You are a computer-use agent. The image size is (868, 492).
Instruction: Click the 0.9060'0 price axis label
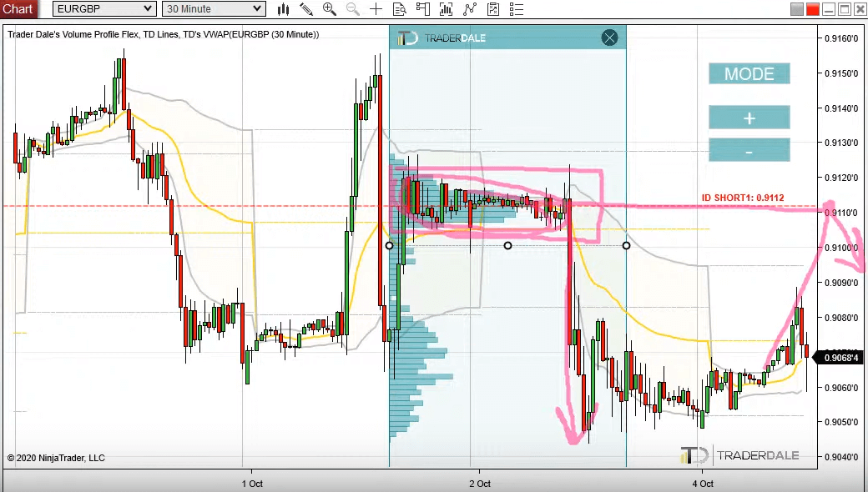tap(841, 388)
